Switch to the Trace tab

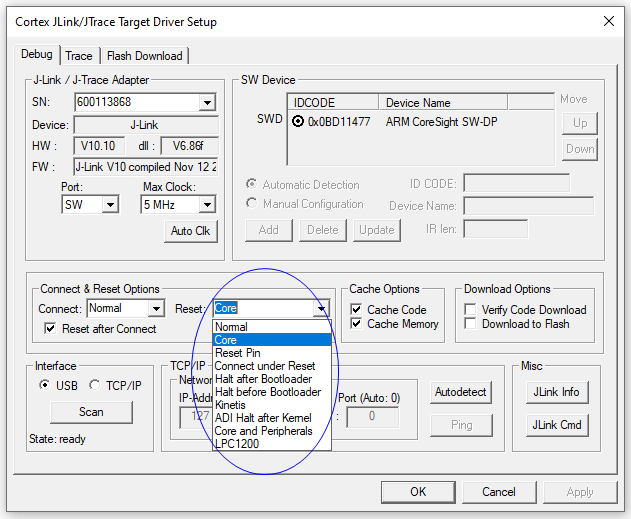coord(79,56)
